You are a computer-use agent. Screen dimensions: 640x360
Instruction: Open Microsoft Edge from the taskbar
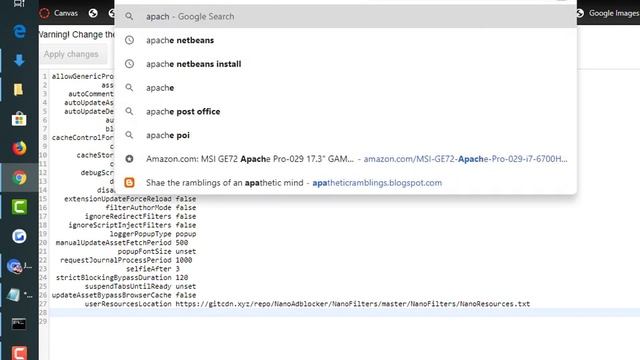pyautogui.click(x=19, y=31)
